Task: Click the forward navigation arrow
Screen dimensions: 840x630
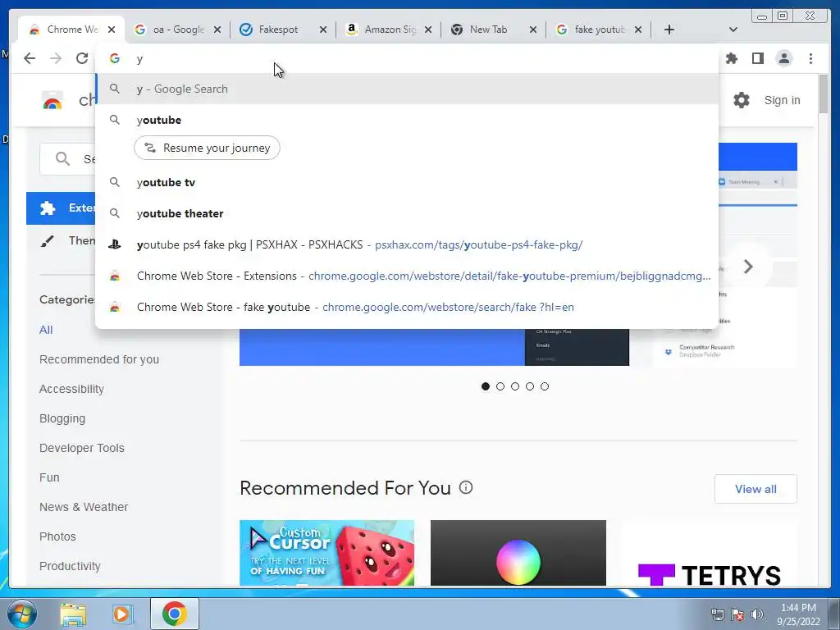Action: (x=56, y=58)
